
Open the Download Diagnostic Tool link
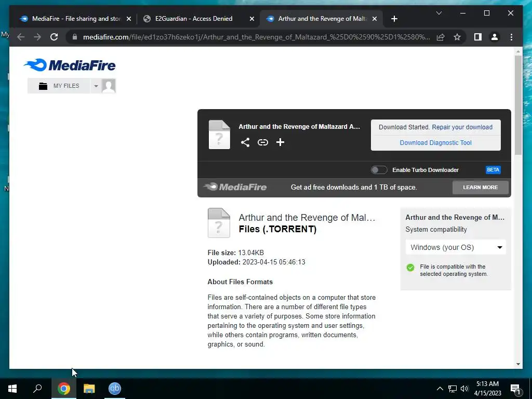[x=436, y=143]
